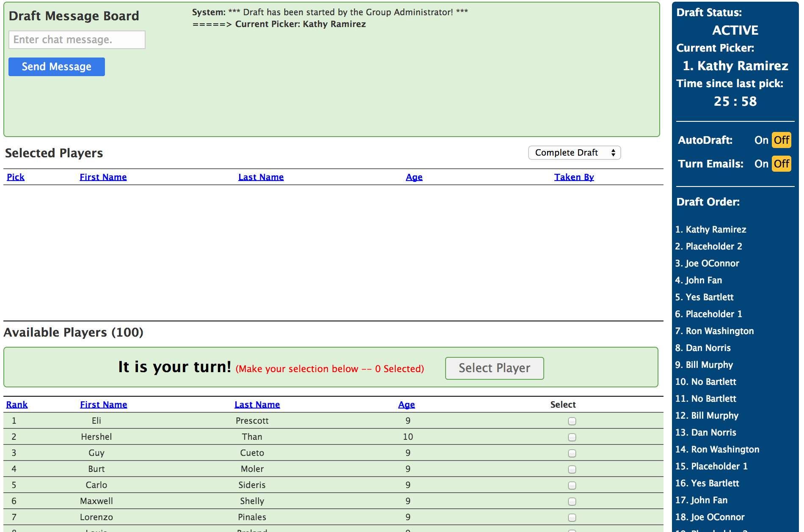Select Guy Cueto's checkbox
This screenshot has width=804, height=532.
572,453
